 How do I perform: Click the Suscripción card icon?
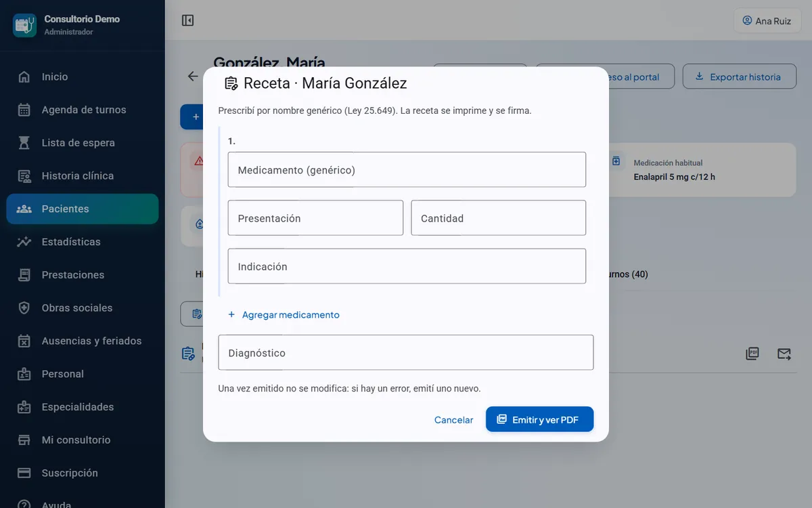point(24,473)
